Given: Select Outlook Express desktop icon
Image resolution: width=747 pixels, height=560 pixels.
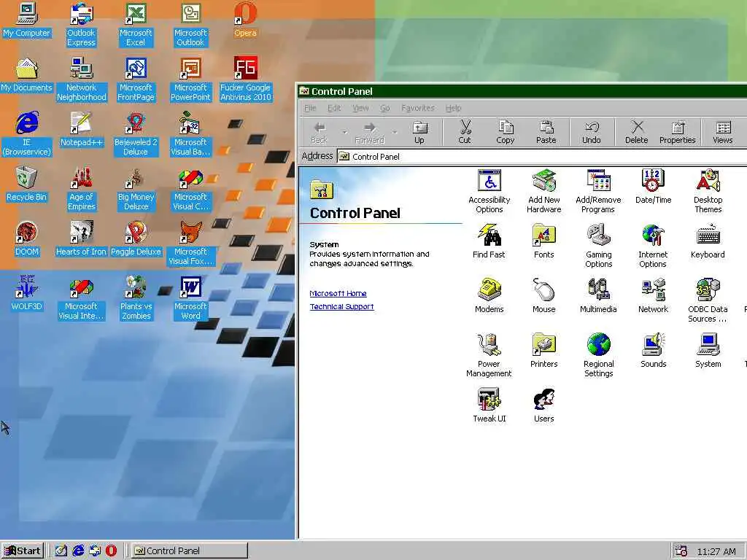Looking at the screenshot, I should [82, 25].
